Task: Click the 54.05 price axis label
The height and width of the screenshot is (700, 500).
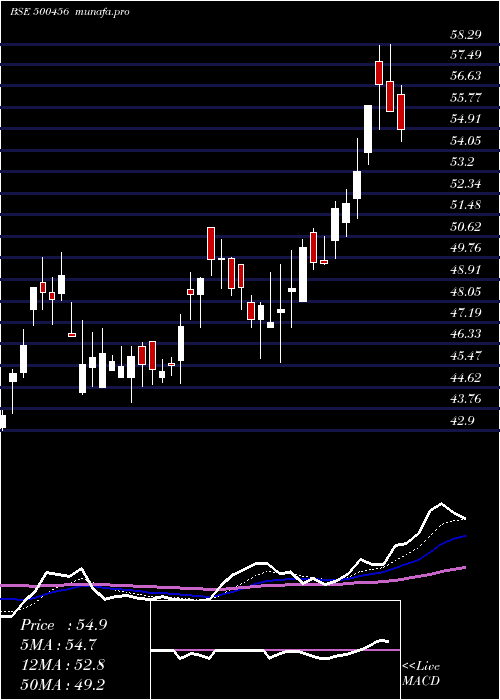Action: (x=466, y=141)
